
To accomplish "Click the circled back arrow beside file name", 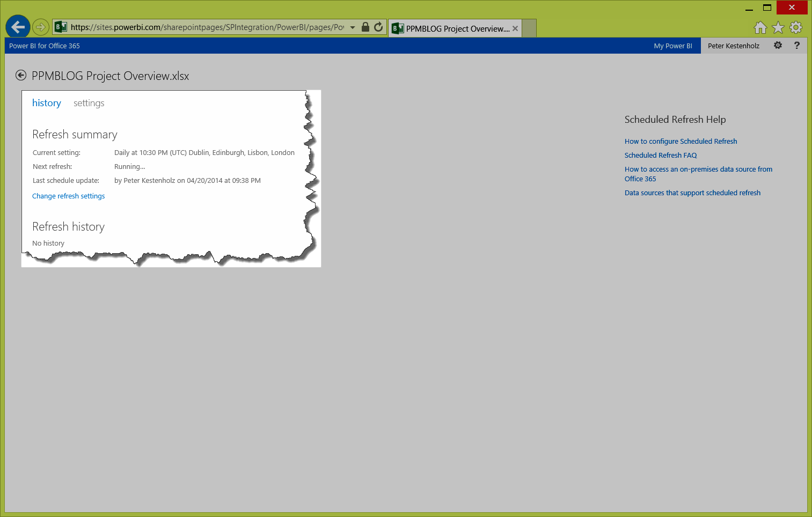I will (x=21, y=75).
